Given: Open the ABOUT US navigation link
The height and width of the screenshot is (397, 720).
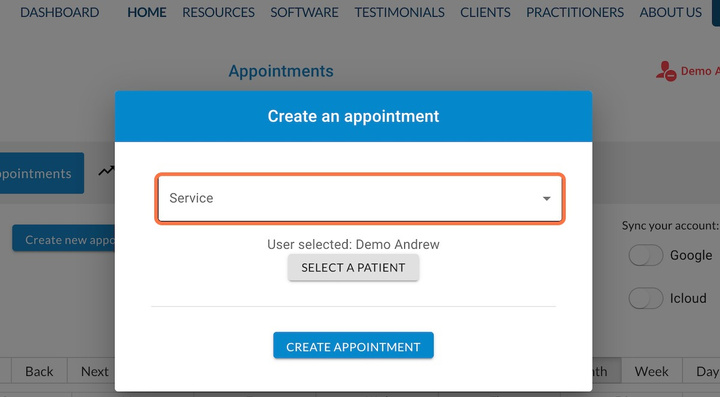Looking at the screenshot, I should click(670, 12).
